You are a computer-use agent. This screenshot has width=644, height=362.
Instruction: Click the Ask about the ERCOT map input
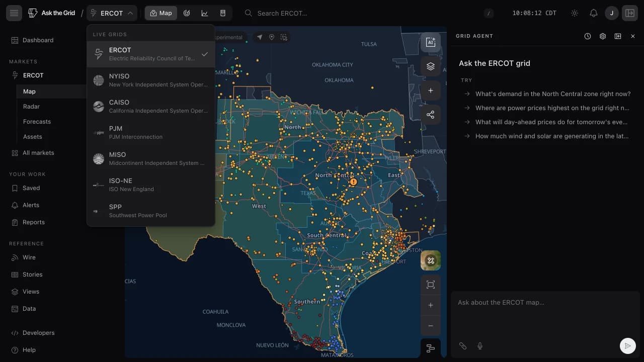tap(545, 303)
